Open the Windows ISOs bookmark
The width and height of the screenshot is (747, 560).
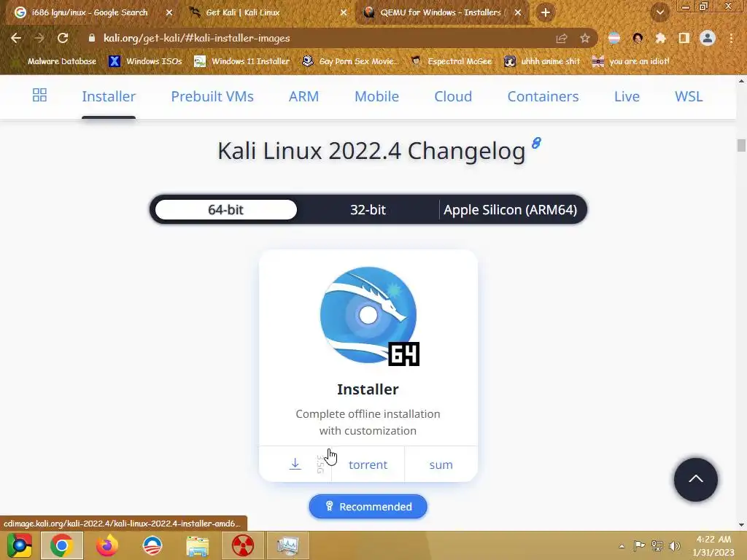point(146,61)
